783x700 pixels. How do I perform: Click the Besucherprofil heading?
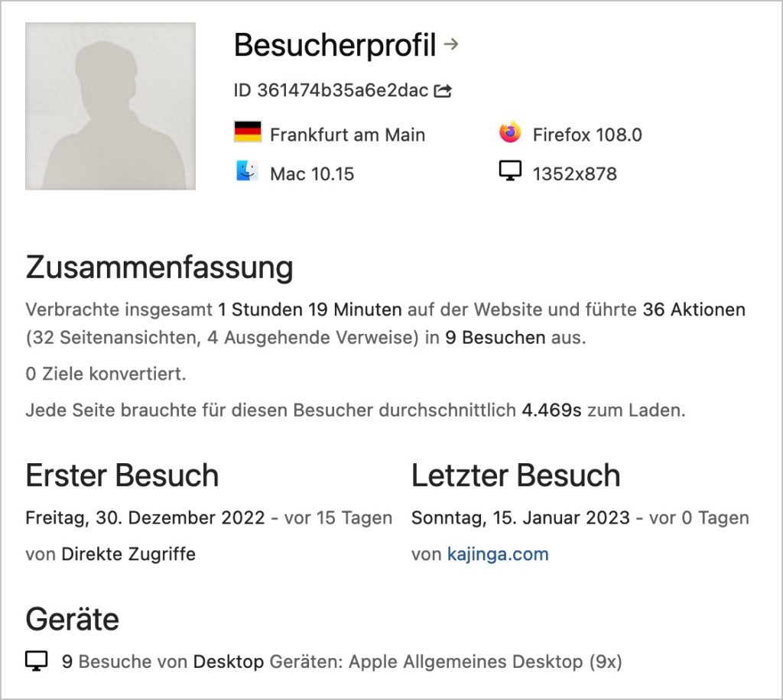[x=335, y=45]
